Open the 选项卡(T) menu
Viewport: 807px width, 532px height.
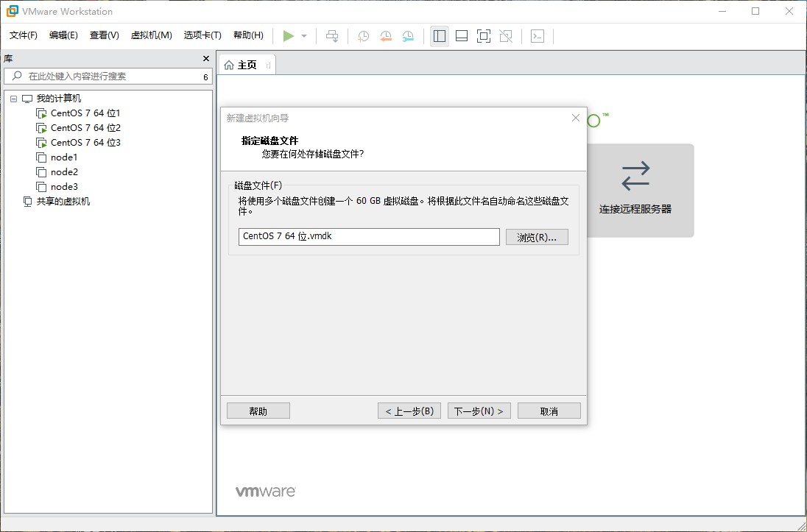[202, 35]
